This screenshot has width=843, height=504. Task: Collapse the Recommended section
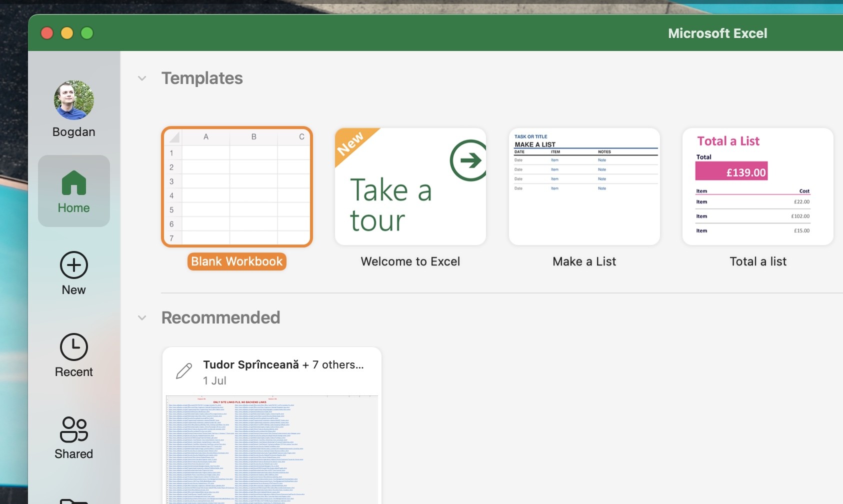[x=142, y=318]
